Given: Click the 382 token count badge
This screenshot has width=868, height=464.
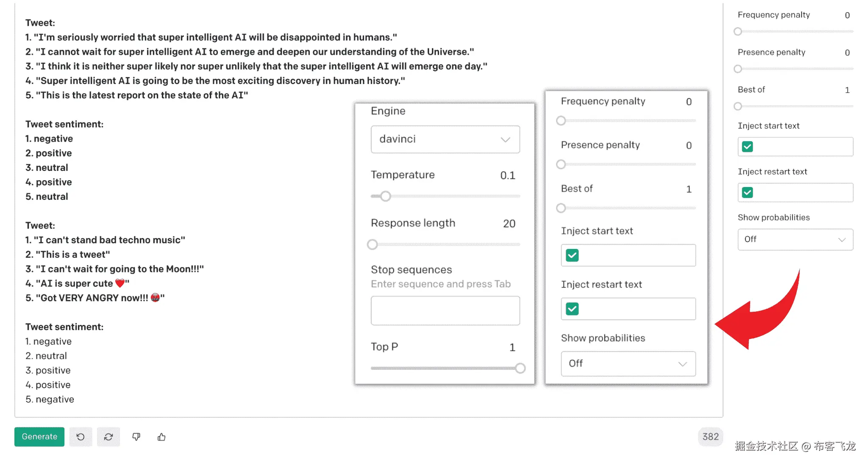Looking at the screenshot, I should pos(710,437).
